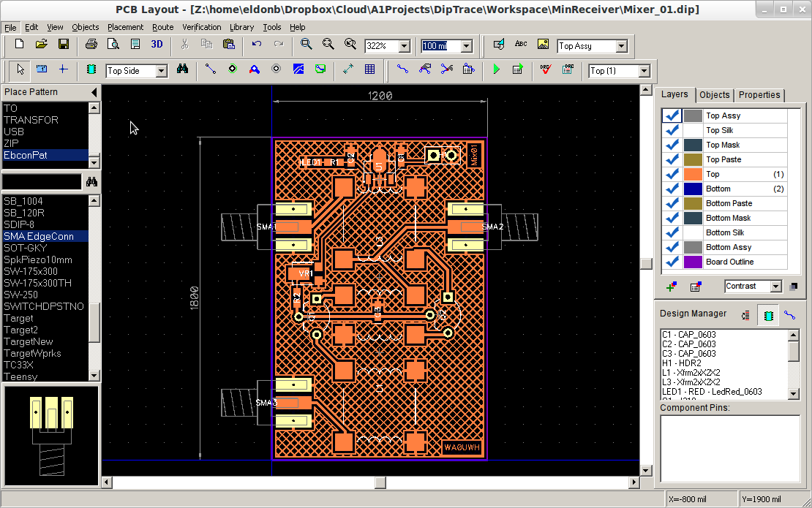
Task: Toggle visibility checkbox for Top Assy layer
Action: 672,116
